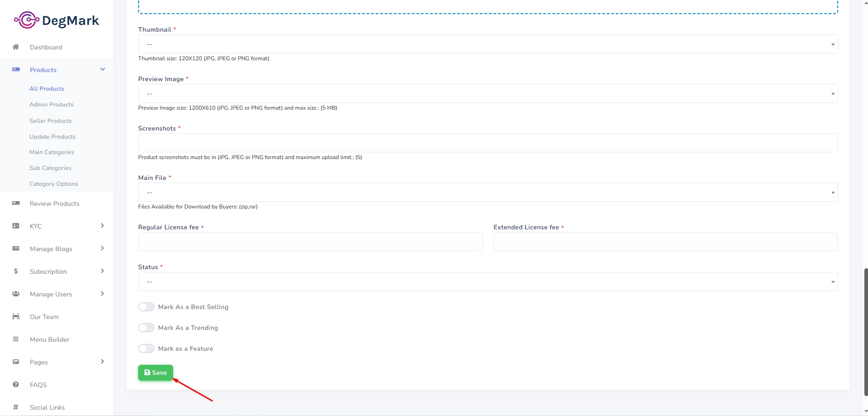Image resolution: width=868 pixels, height=416 pixels.
Task: Enable Mark As a Best Selling toggle
Action: 146,307
